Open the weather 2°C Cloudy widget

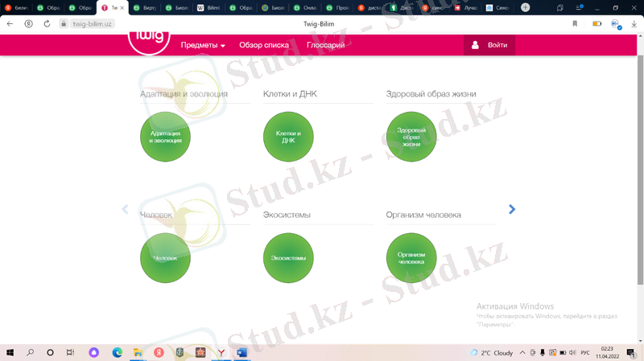tap(491, 353)
